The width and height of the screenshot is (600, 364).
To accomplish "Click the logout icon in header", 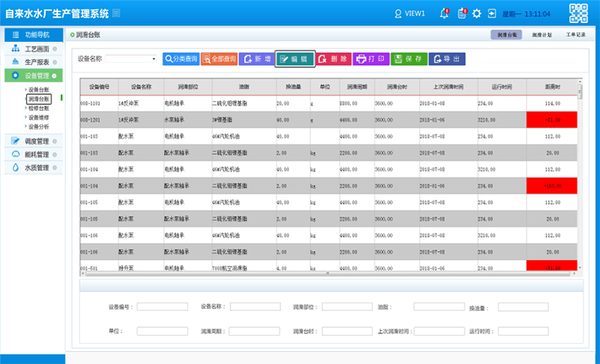I will 492,13.
